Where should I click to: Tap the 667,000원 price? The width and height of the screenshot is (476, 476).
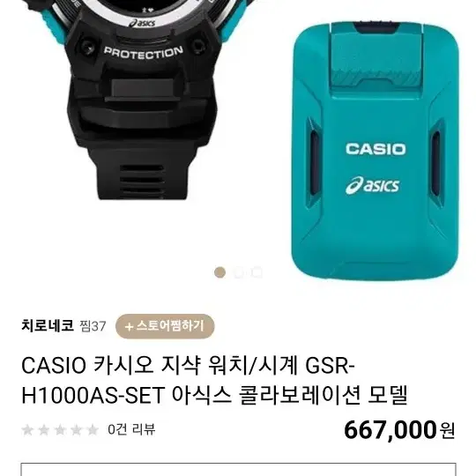pyautogui.click(x=399, y=429)
